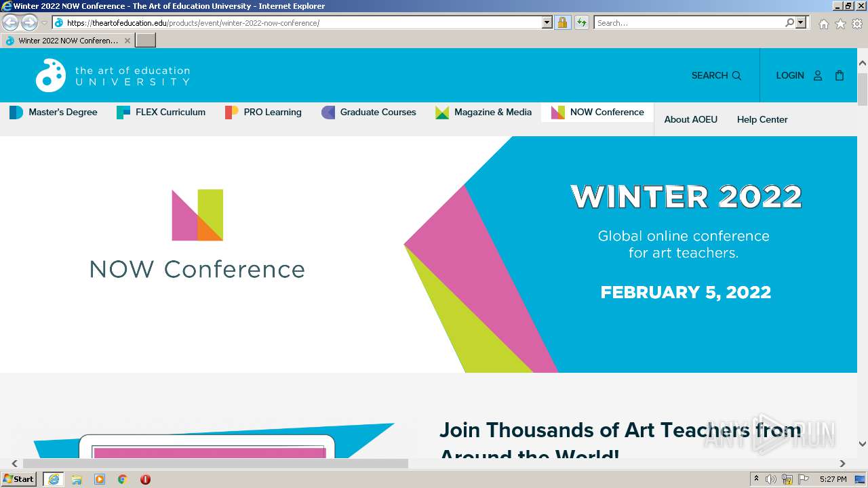This screenshot has height=488, width=868.
Task: Open a new blank tab
Action: [x=146, y=40]
